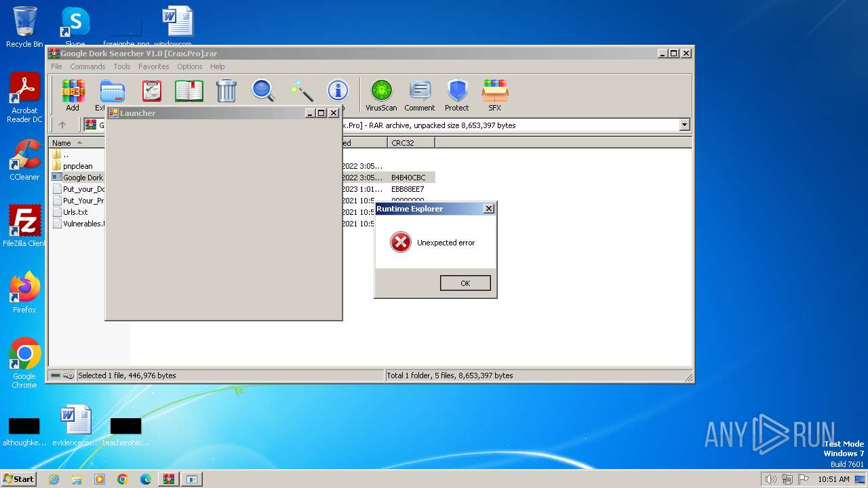Click the network tray icon
The width and height of the screenshot is (868, 488).
[787, 479]
